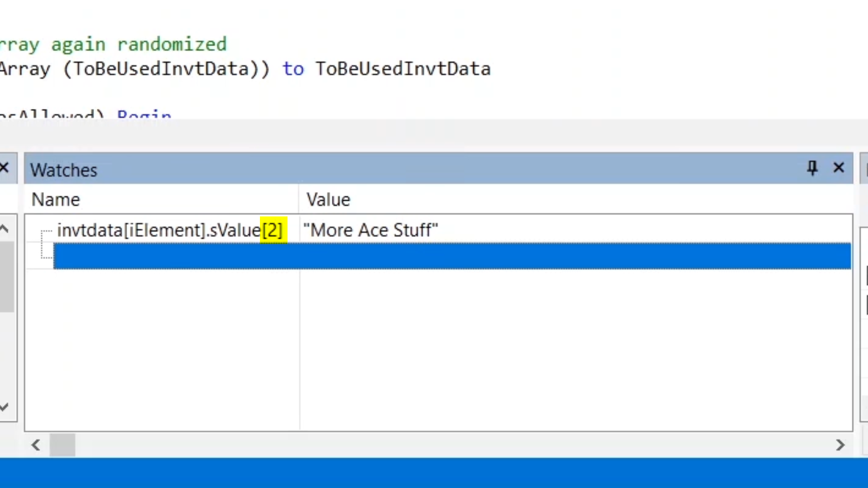Click the left panel's vertical scrollbar thumb

[x=7, y=277]
